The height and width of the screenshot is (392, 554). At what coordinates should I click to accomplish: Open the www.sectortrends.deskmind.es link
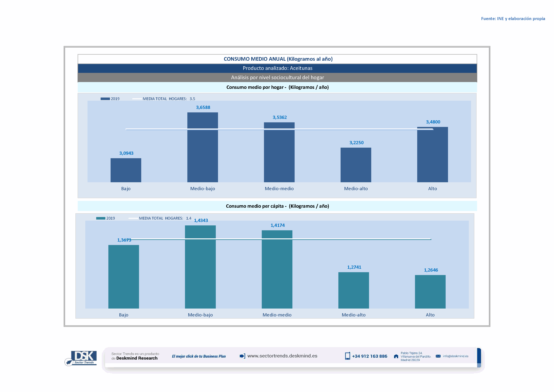pos(282,356)
